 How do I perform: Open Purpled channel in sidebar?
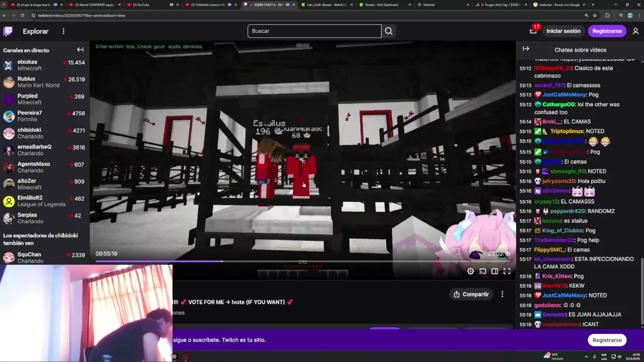click(44, 99)
